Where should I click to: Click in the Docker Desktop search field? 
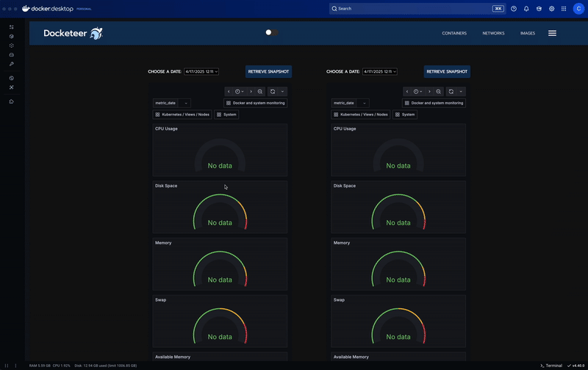tap(417, 9)
